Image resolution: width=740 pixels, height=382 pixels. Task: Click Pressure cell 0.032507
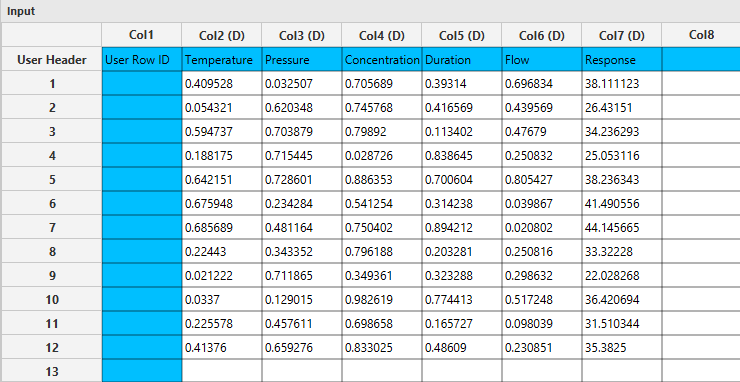tap(302, 84)
